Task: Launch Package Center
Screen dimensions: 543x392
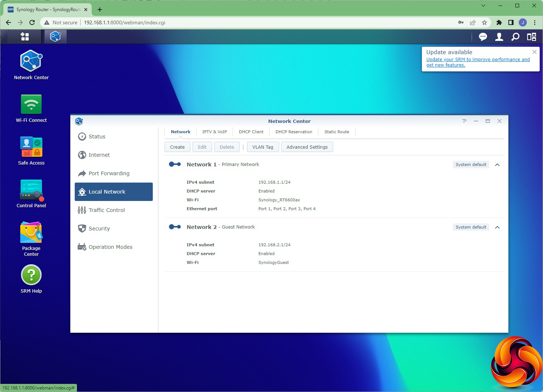Action: (x=31, y=239)
